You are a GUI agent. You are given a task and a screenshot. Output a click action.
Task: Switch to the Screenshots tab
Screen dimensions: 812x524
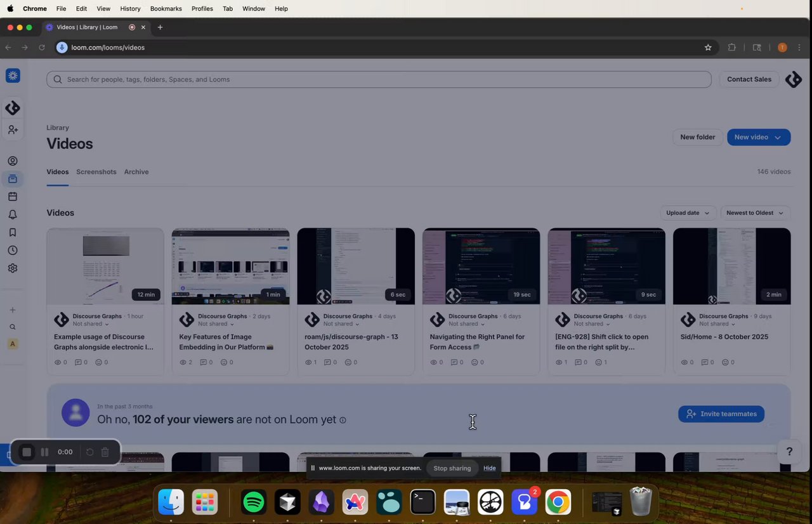96,172
